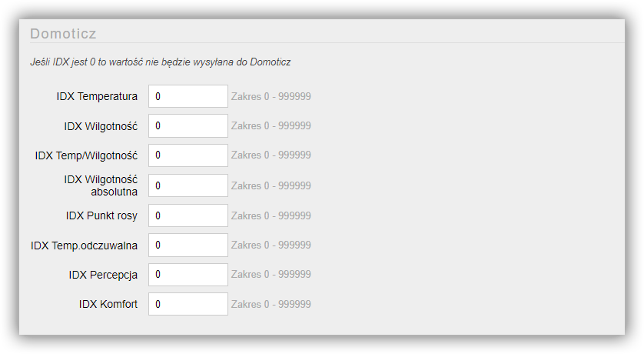644x354 pixels.
Task: Click the IDX Wilgotność label text
Action: [101, 125]
